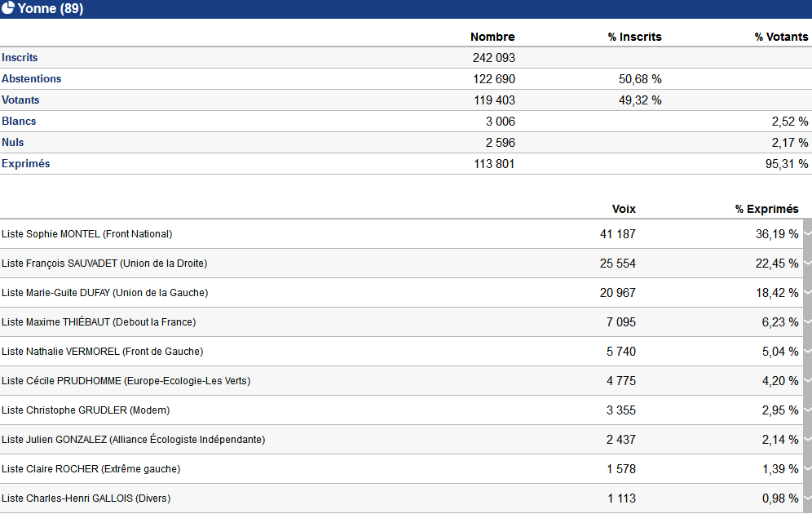Select the Inscrits row label
Viewport: 812px width, 514px height.
[20, 57]
